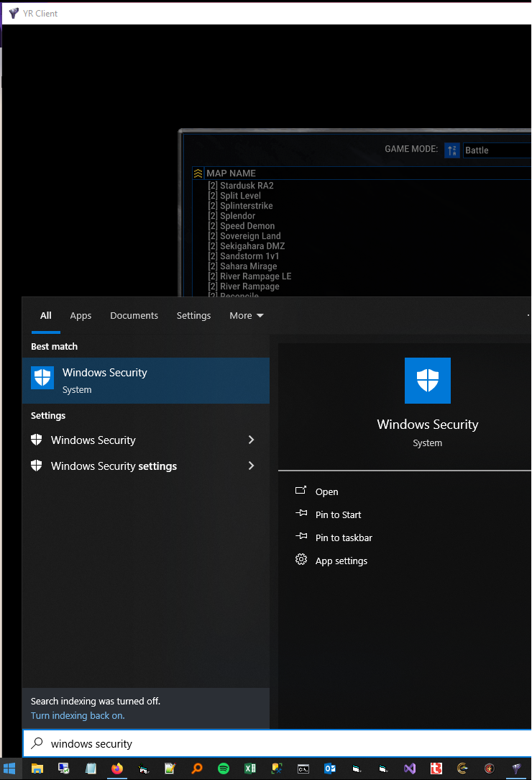
Task: Click the MAP NAME column header
Action: pos(231,173)
